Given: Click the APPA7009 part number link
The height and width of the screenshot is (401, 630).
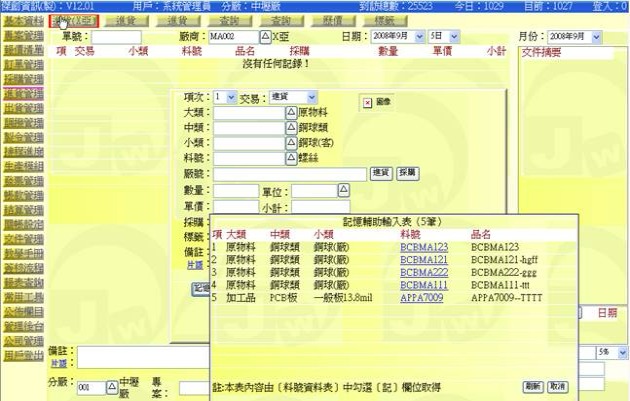Looking at the screenshot, I should [x=422, y=297].
